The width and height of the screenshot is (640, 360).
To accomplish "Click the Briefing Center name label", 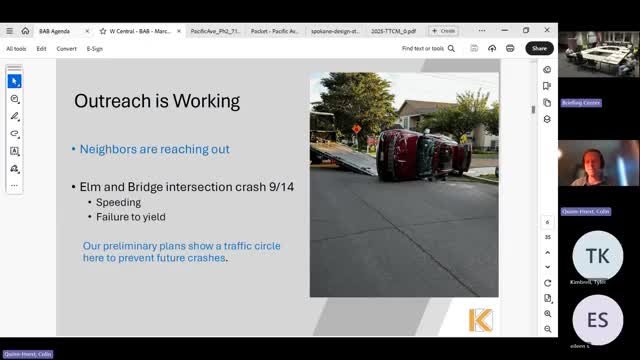I will point(581,103).
